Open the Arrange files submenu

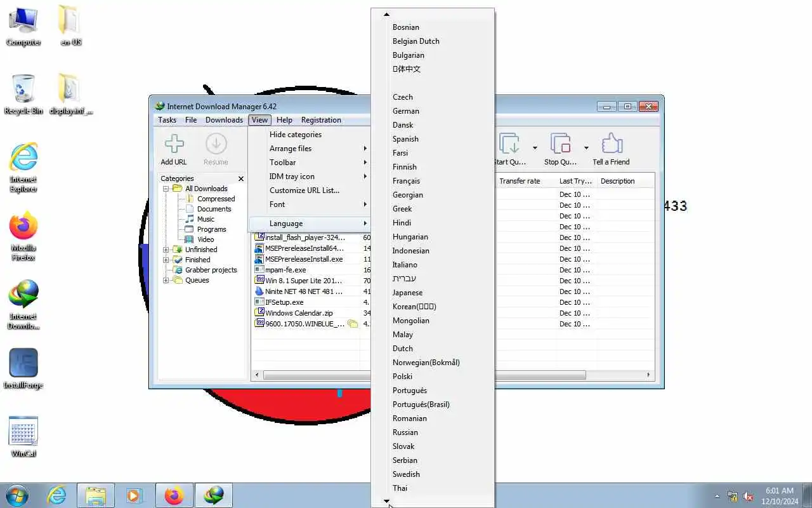click(x=310, y=149)
